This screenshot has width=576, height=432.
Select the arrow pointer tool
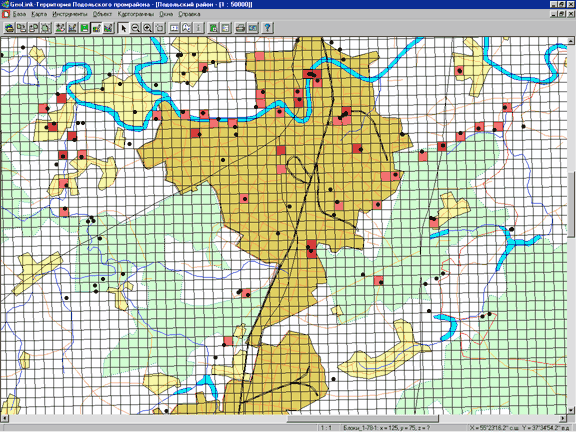click(123, 28)
